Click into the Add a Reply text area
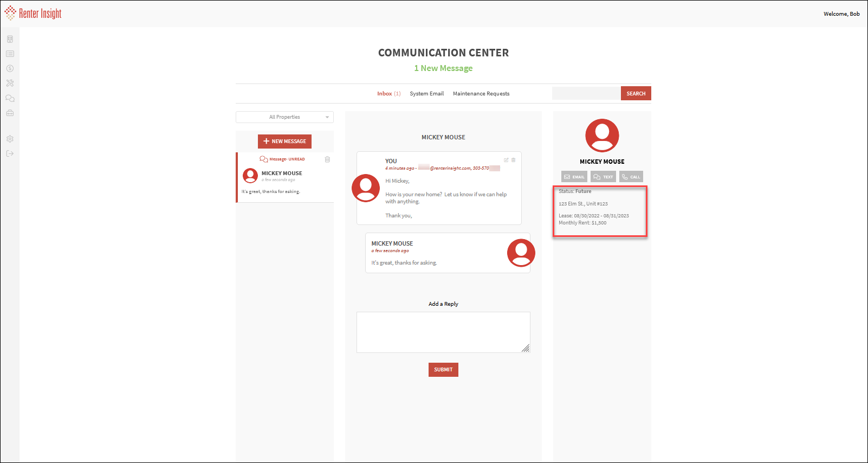The height and width of the screenshot is (463, 868). pyautogui.click(x=443, y=332)
